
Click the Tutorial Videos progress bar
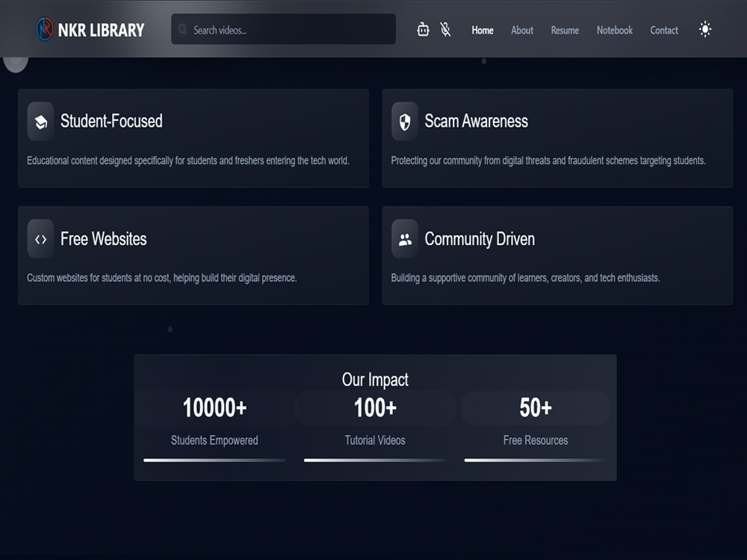[376, 461]
